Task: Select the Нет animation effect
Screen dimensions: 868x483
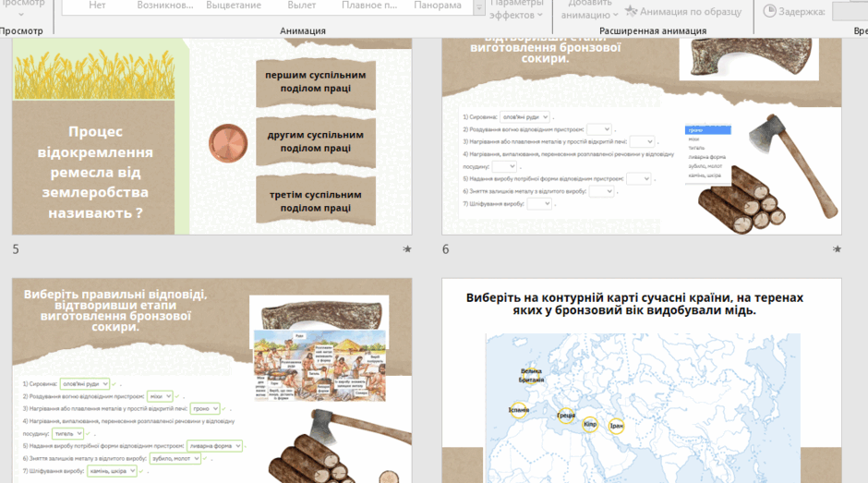Action: [97, 6]
